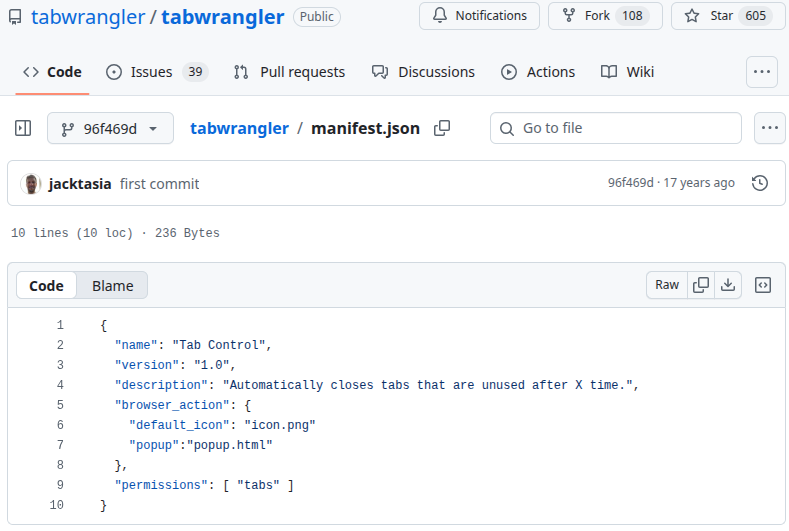Open commit 96f469d from 17 years ago

pos(671,183)
